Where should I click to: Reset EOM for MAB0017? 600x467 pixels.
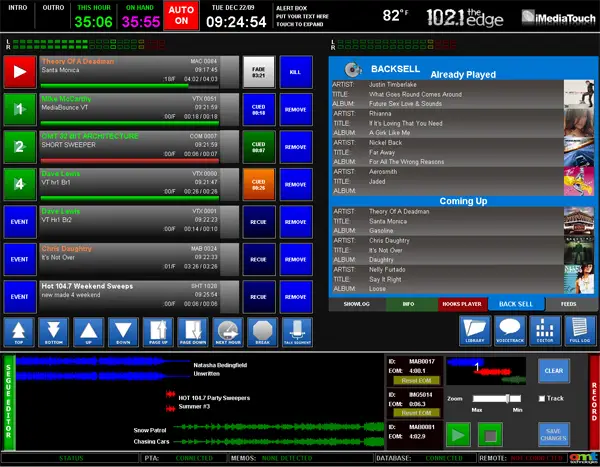(416, 380)
